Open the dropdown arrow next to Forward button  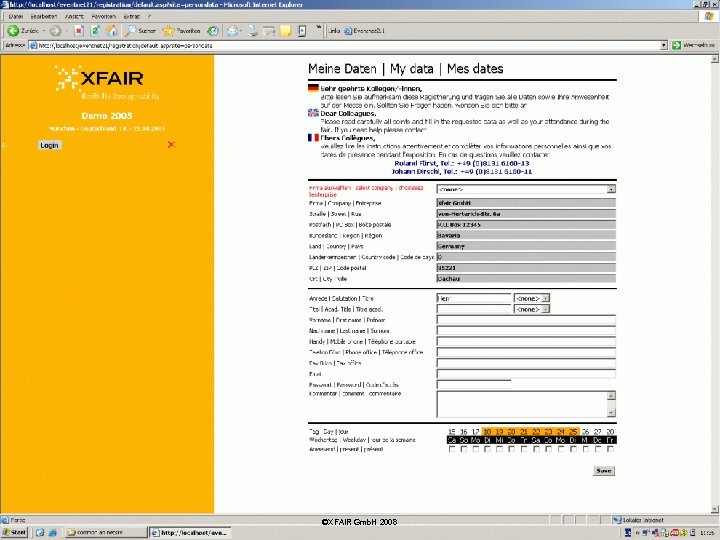[66, 31]
